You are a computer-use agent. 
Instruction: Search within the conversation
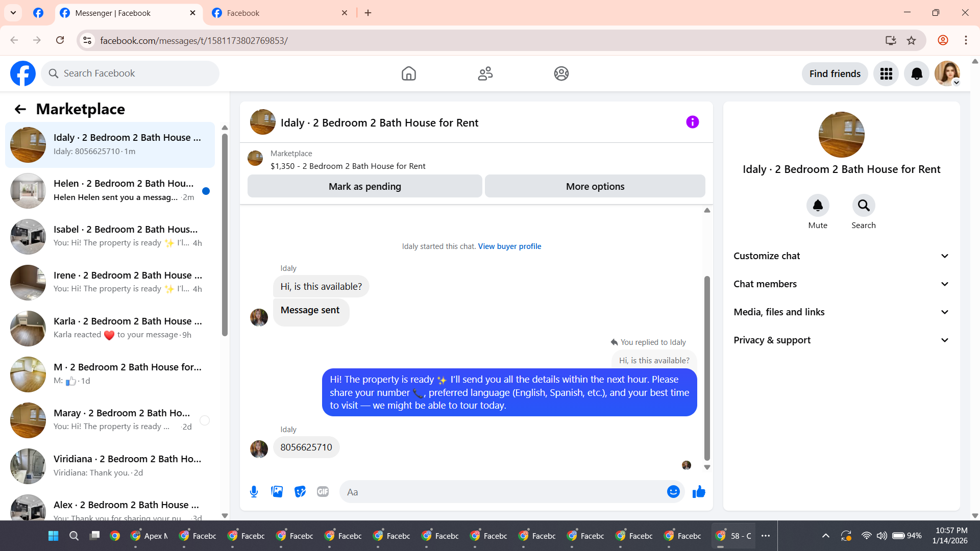coord(863,206)
